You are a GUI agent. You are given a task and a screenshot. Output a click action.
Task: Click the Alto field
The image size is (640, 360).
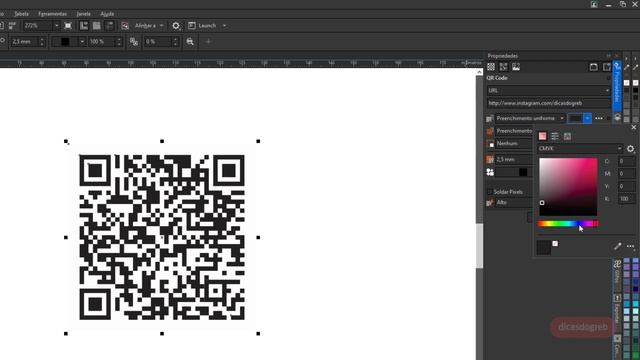click(x=514, y=202)
